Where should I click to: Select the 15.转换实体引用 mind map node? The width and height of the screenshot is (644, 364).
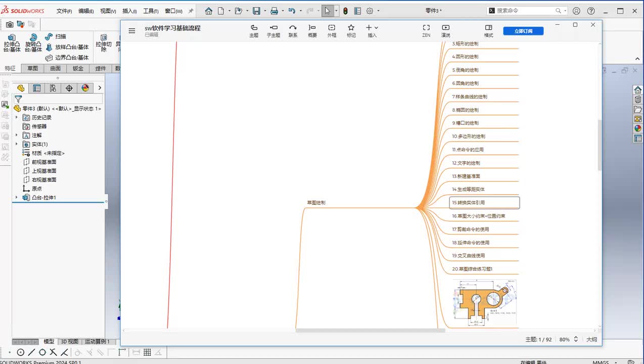point(485,203)
